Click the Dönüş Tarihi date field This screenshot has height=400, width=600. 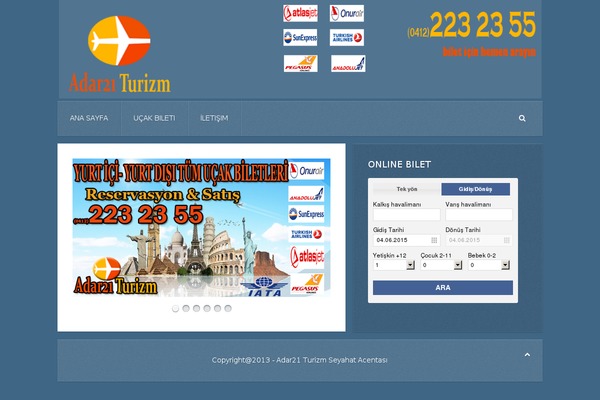click(479, 240)
